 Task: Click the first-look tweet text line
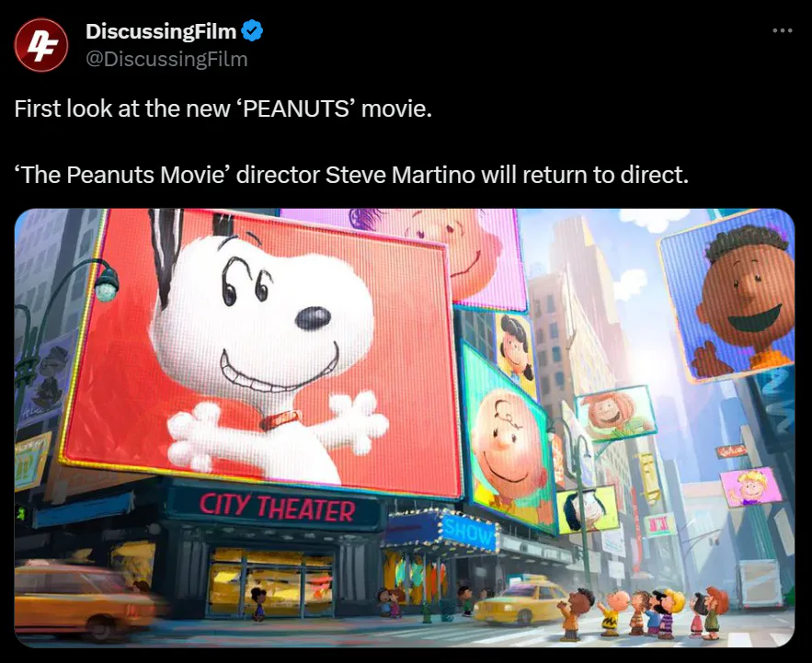click(x=223, y=109)
